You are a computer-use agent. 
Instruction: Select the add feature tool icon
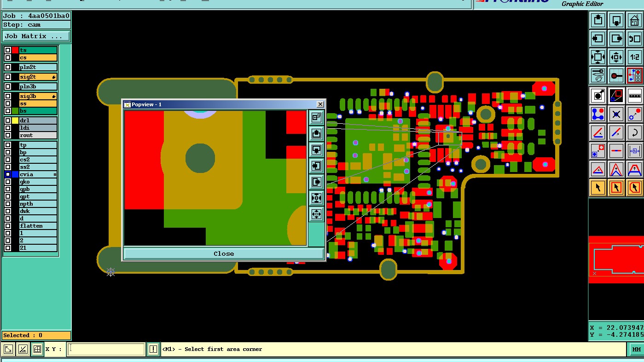tap(598, 96)
